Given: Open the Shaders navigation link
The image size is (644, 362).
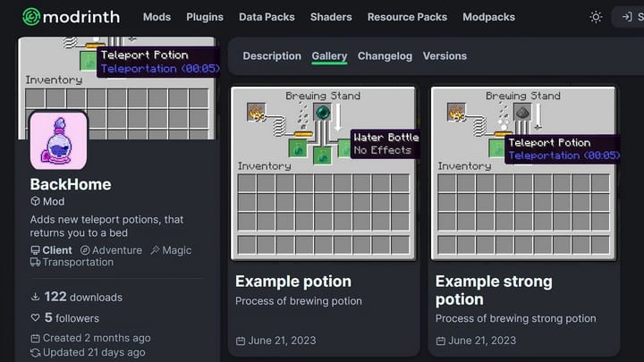Looking at the screenshot, I should tap(331, 17).
